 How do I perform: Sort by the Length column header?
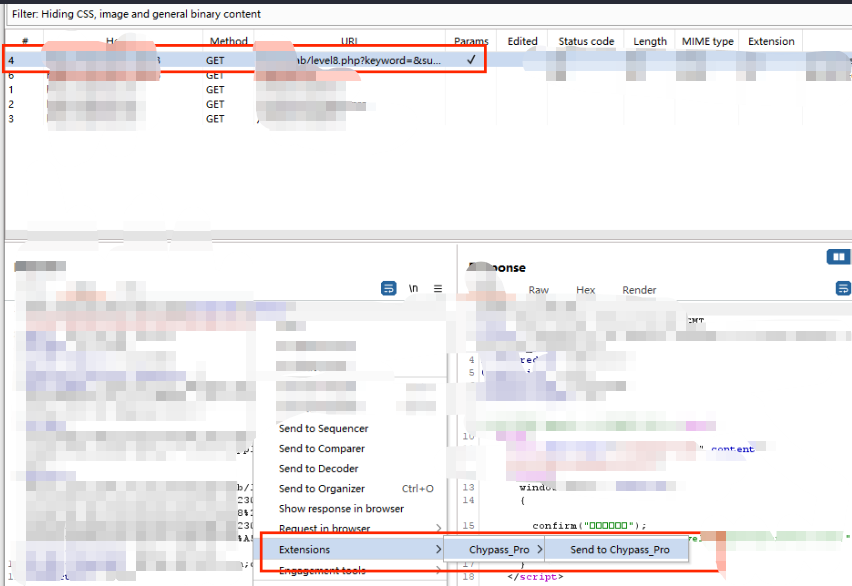click(x=649, y=41)
